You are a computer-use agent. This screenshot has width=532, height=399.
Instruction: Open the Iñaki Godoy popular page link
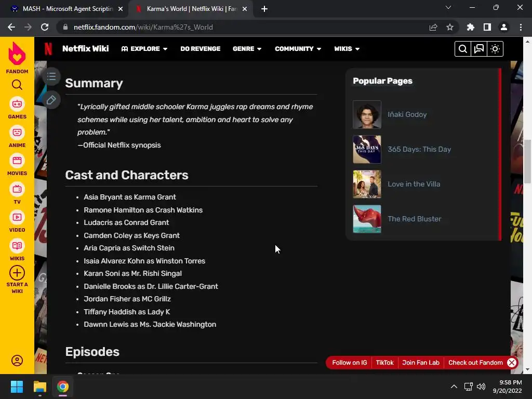(407, 115)
